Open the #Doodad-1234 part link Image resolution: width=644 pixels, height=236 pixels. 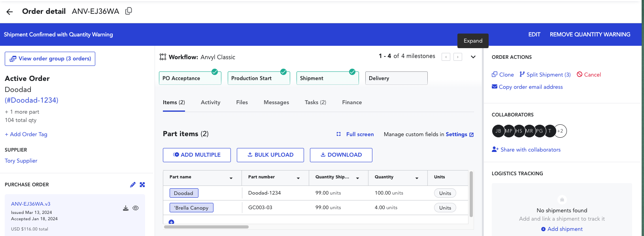click(32, 100)
